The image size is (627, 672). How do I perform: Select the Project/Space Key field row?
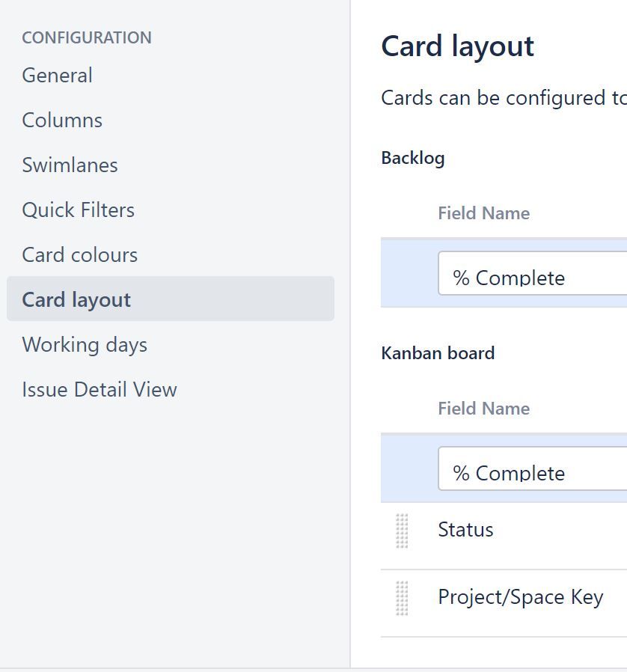[x=521, y=597]
